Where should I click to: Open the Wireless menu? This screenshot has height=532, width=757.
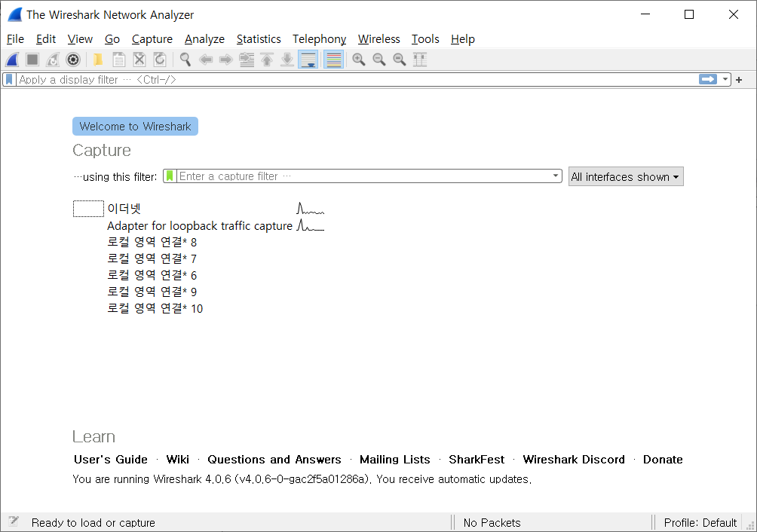click(379, 39)
